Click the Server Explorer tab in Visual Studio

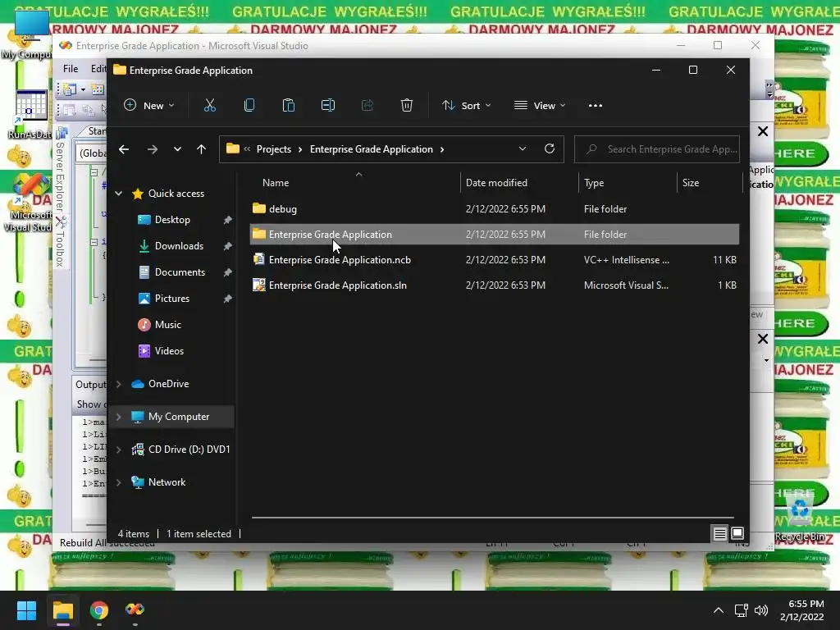click(60, 171)
